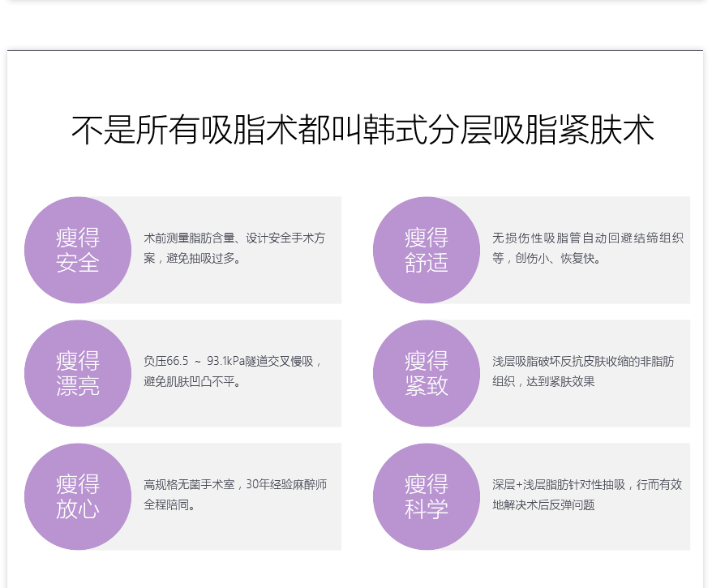Open the 瘦得科学 circle badge

pyautogui.click(x=427, y=496)
